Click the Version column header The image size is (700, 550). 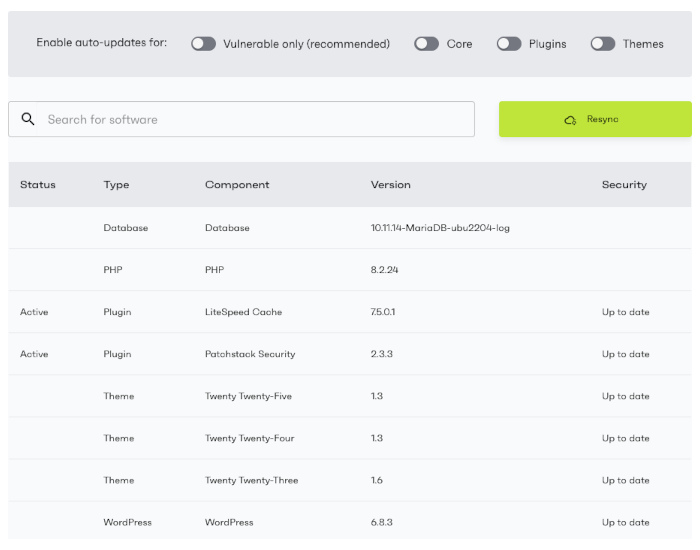pyautogui.click(x=390, y=185)
